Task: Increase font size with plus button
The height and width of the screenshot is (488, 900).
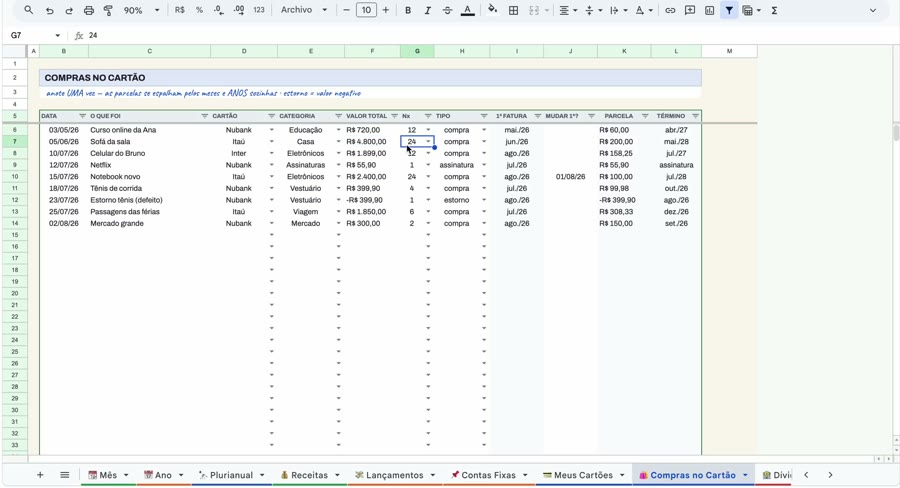Action: coord(386,10)
